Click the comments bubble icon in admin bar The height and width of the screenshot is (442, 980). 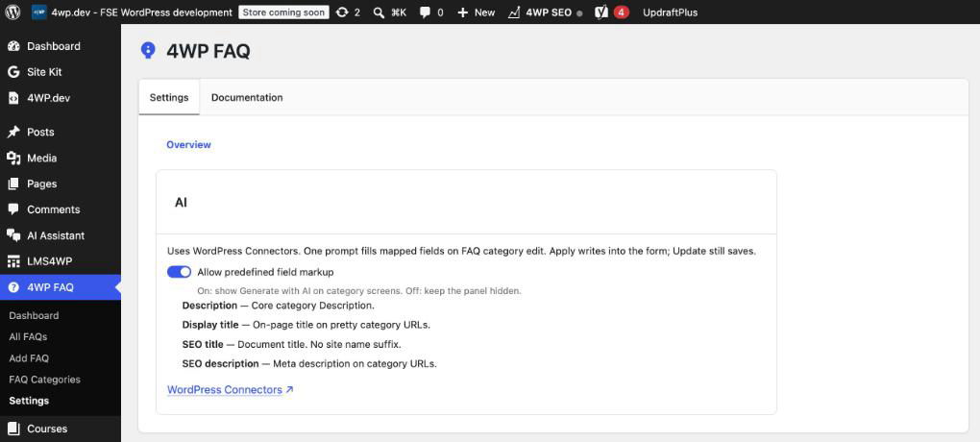coord(425,12)
